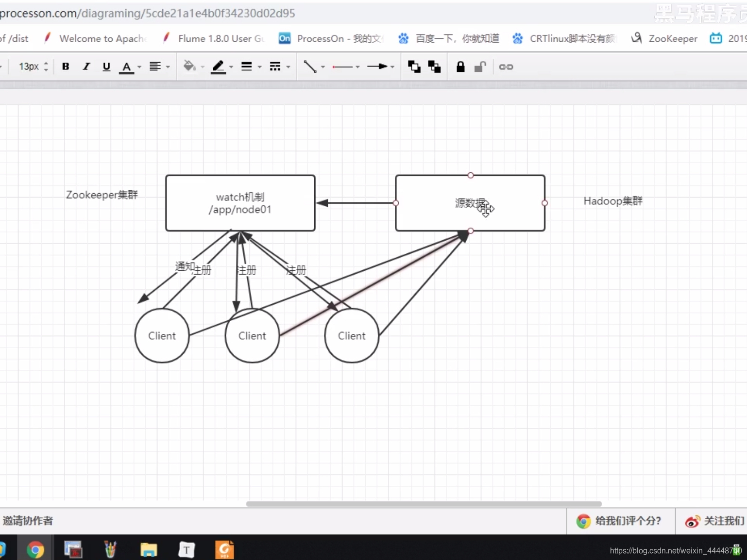The width and height of the screenshot is (747, 560).
Task: Click the insert link icon
Action: click(506, 67)
